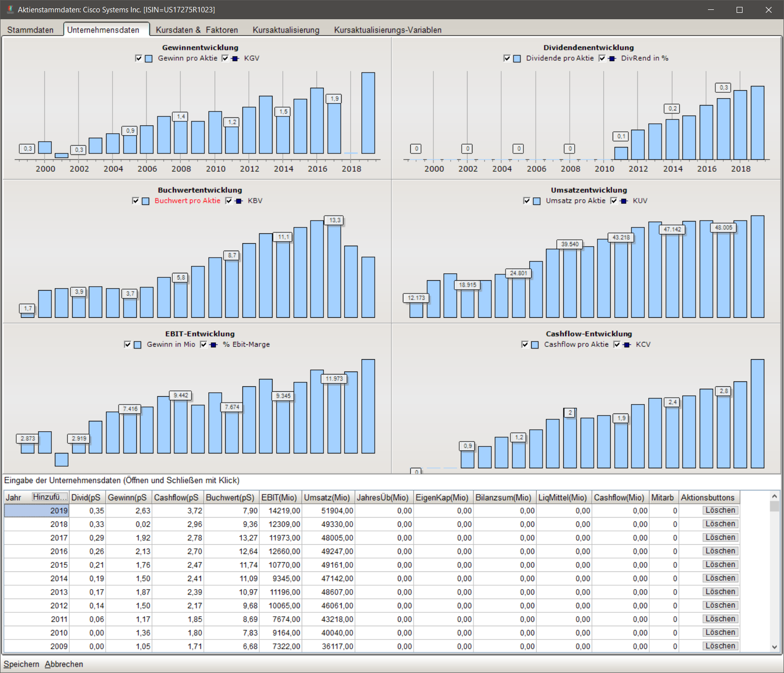Click the 13,27 Buchwert cell
This screenshot has height=673, width=784.
point(232,538)
